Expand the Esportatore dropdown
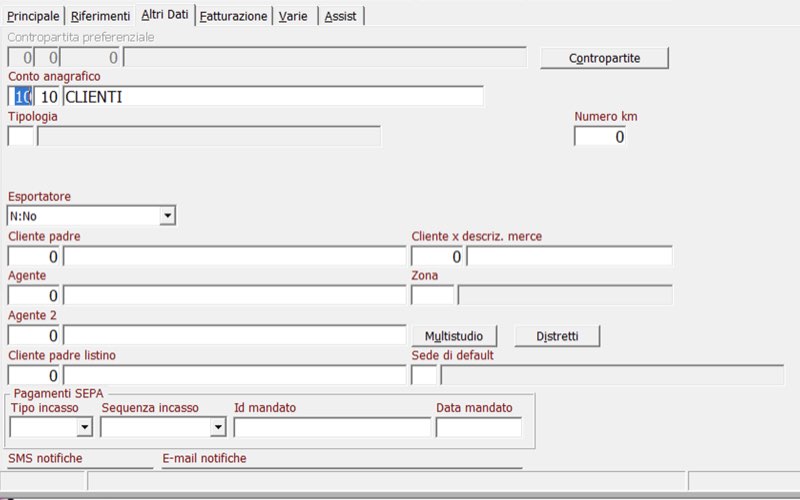 pyautogui.click(x=167, y=215)
